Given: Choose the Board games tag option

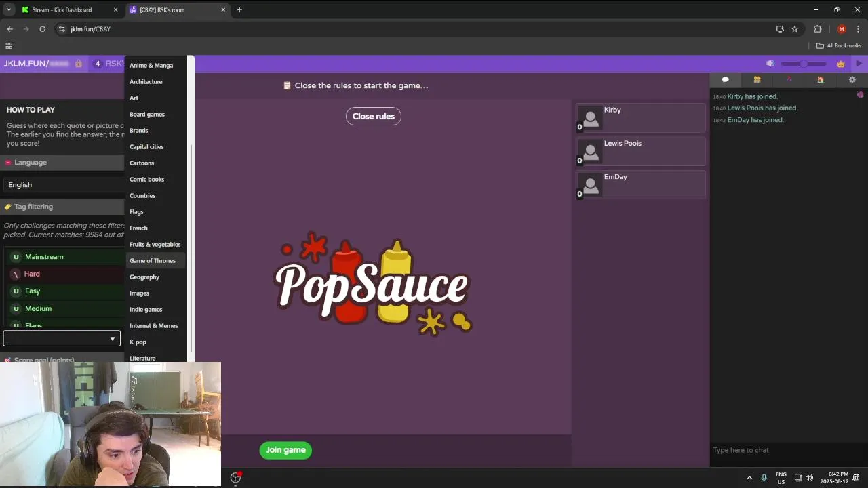Looking at the screenshot, I should [x=155, y=114].
